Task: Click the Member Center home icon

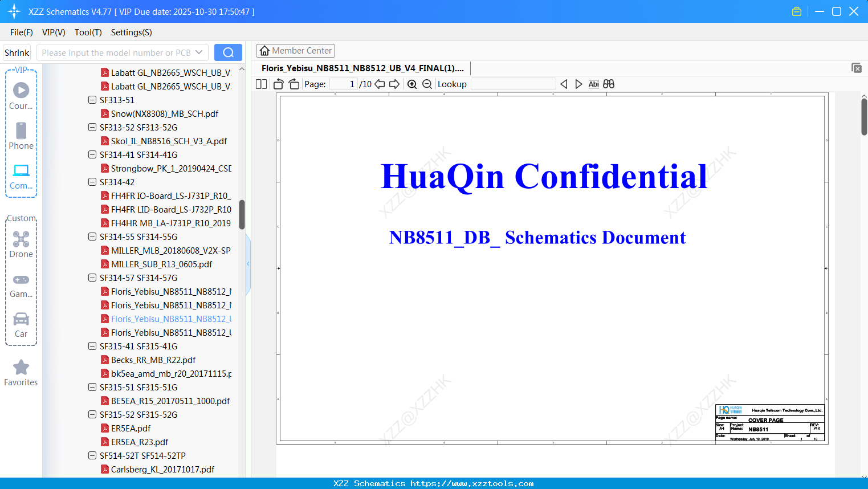Action: [x=264, y=51]
